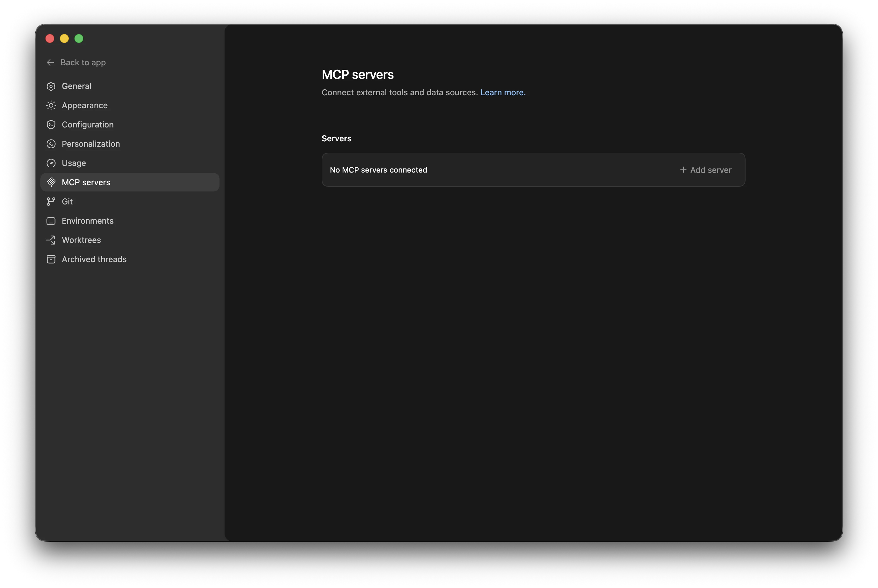Open the Learn more link
The width and height of the screenshot is (878, 588).
502,92
